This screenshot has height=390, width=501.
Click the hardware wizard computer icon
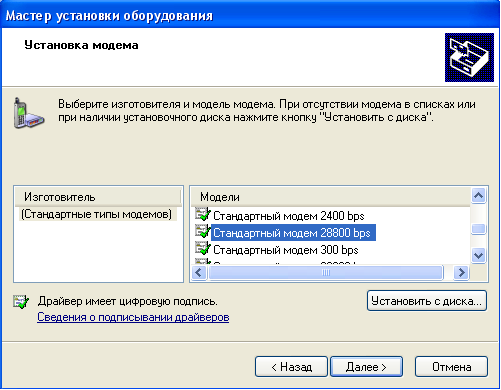(x=469, y=57)
